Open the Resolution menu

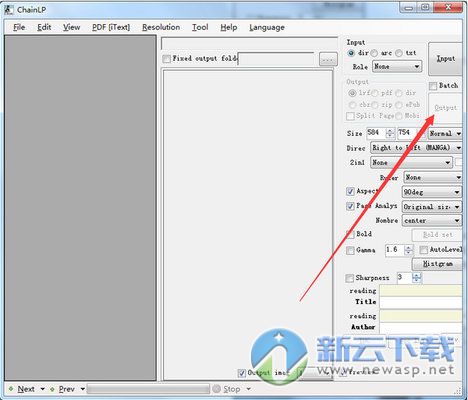(161, 27)
